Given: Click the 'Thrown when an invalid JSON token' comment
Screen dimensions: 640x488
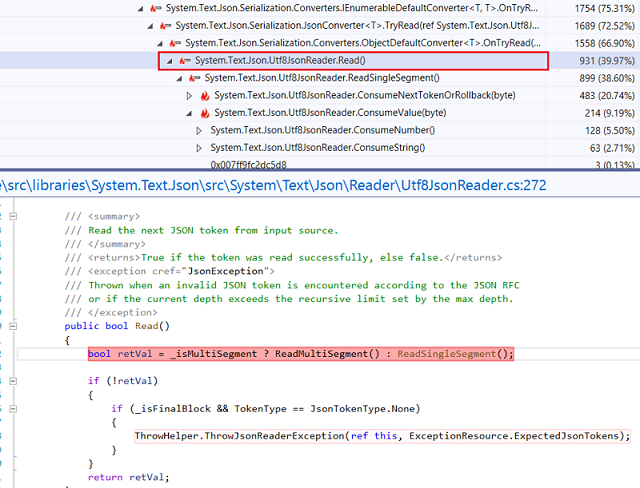Looking at the screenshot, I should click(x=292, y=285).
